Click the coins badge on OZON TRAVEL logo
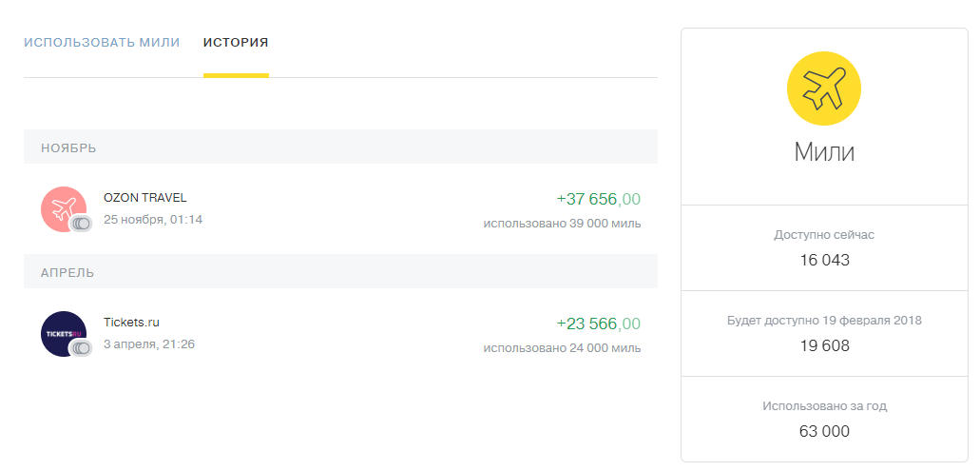The image size is (980, 471). 81,224
